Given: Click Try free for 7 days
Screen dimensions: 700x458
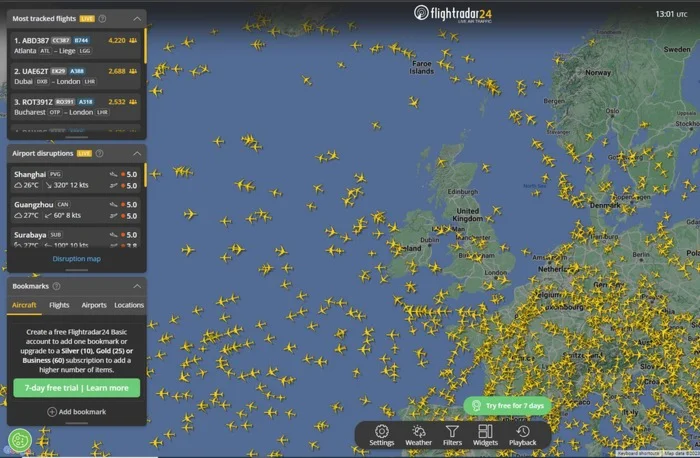Looking at the screenshot, I should (x=507, y=405).
